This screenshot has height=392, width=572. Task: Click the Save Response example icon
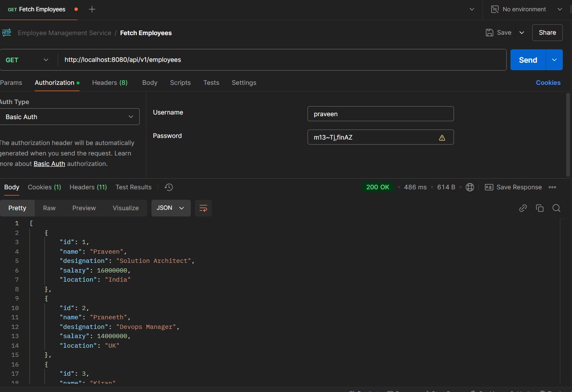[489, 187]
